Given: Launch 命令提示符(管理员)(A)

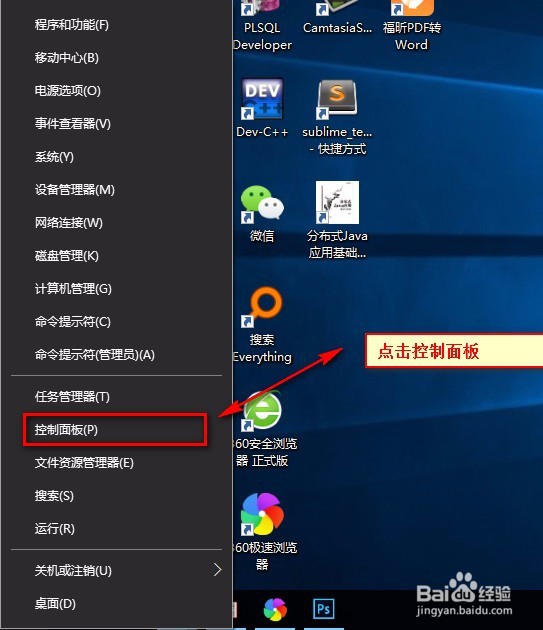Looking at the screenshot, I should 116,354.
